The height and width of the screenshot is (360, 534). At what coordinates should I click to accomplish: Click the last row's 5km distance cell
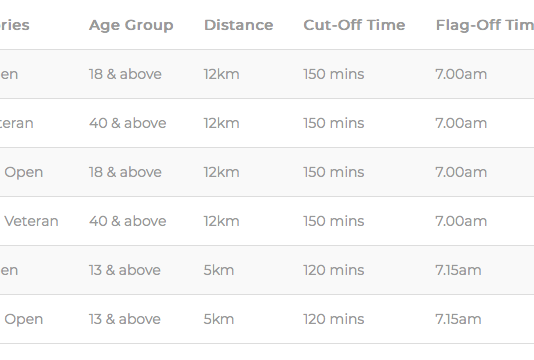coord(219,319)
